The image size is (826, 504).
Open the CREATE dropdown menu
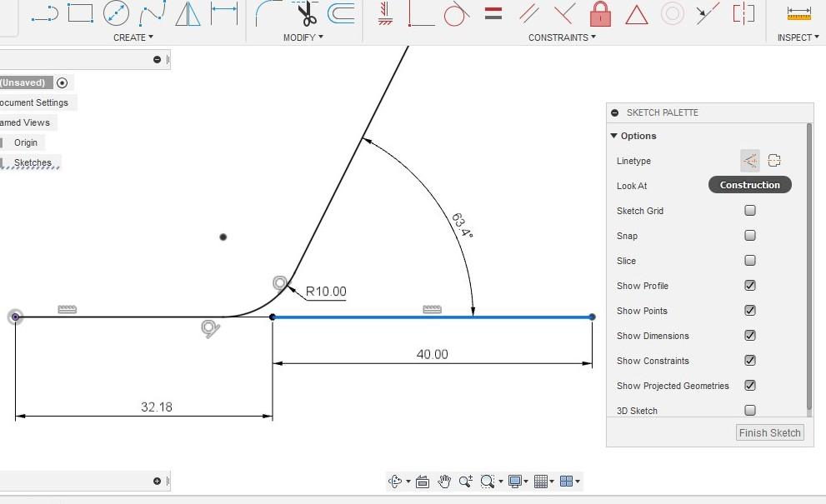coord(133,37)
